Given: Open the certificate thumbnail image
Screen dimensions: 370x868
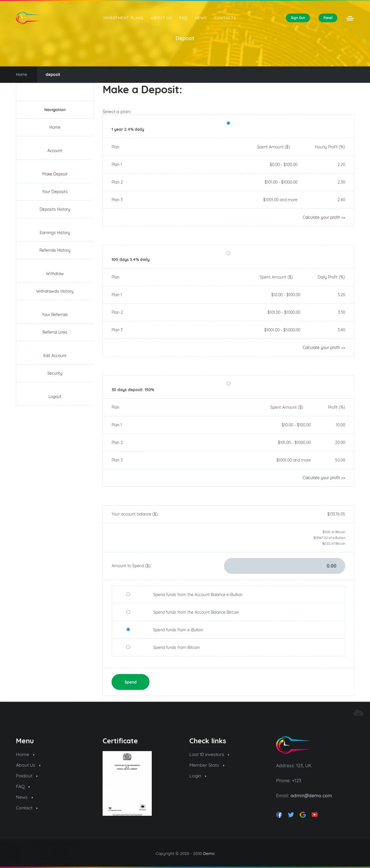Looking at the screenshot, I should point(127,783).
